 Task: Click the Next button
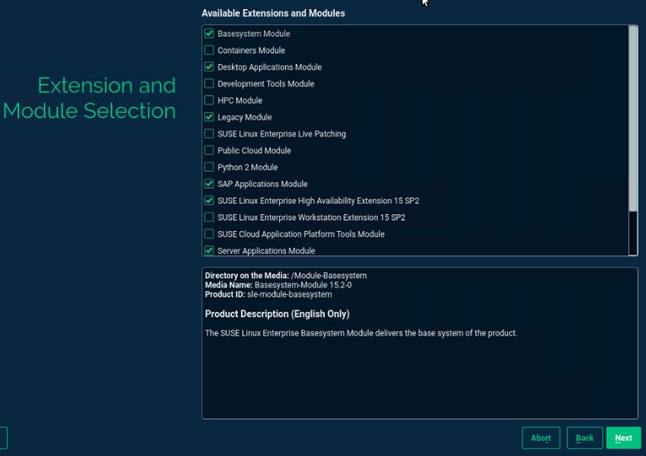[x=623, y=438]
